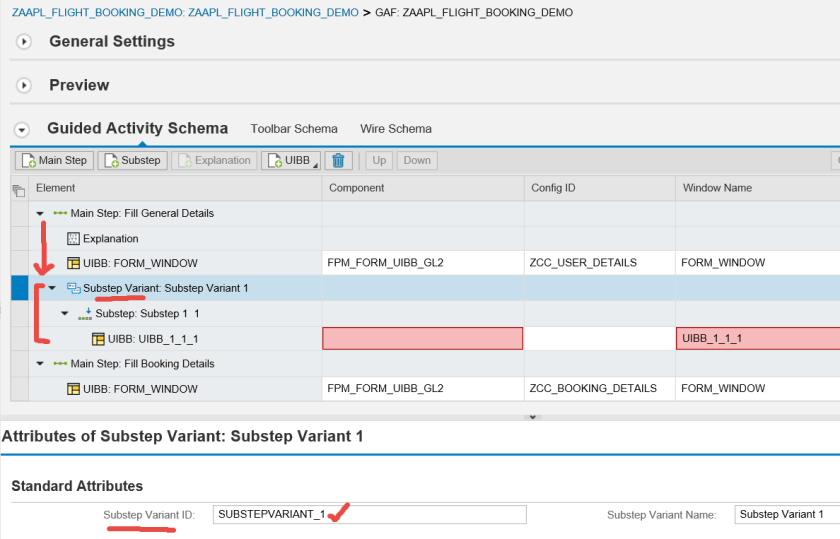Click UIBB FORM_WINDOW icon under Fill General Details
840x539 pixels.
click(73, 264)
